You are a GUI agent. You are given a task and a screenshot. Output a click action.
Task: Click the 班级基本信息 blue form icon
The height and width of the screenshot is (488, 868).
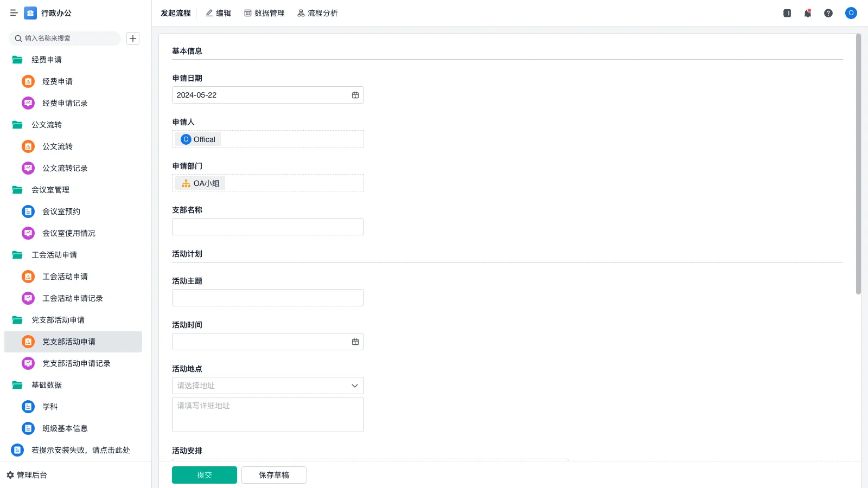[28, 428]
